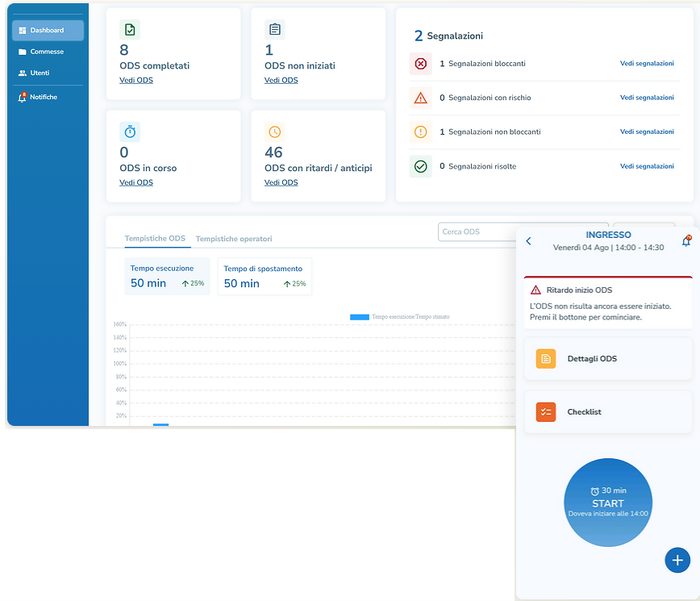The image size is (700, 601).
Task: Click Vedi segnalazioni beside Segnalazioni bloccanti
Action: pyautogui.click(x=648, y=63)
